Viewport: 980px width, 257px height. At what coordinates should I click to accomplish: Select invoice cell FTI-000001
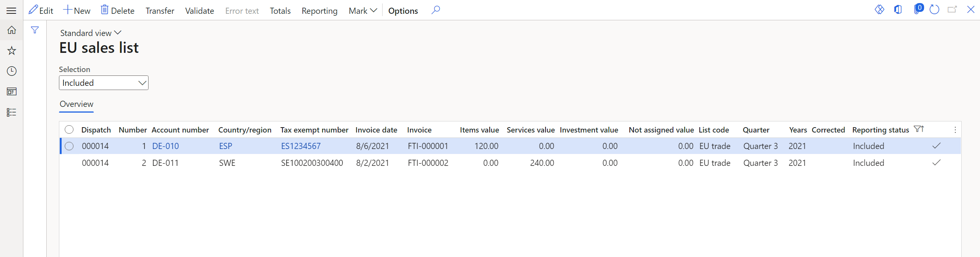point(428,146)
